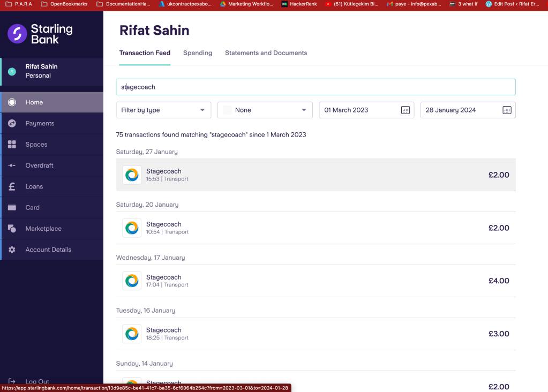
Task: Select the Rifat Sahin Personal account
Action: [x=52, y=72]
